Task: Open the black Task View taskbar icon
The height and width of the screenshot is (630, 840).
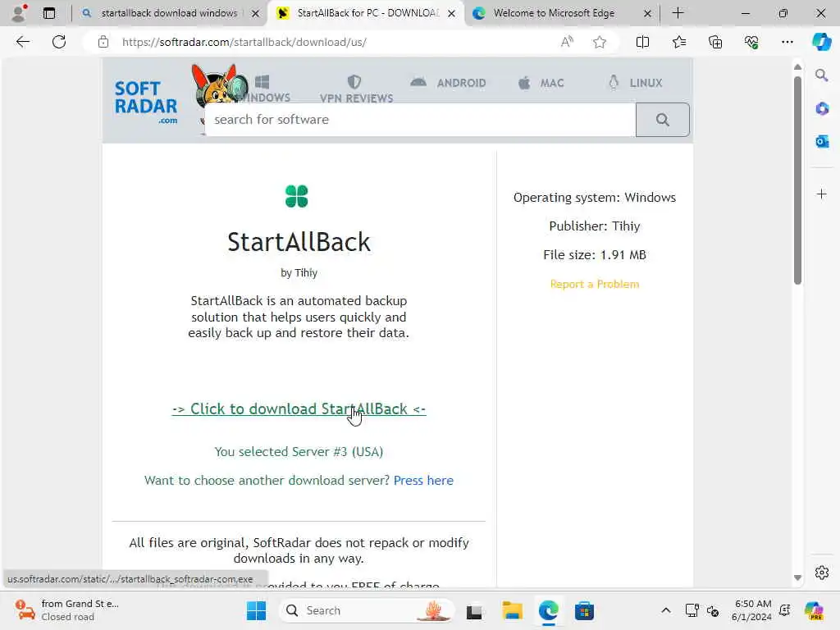Action: (474, 612)
